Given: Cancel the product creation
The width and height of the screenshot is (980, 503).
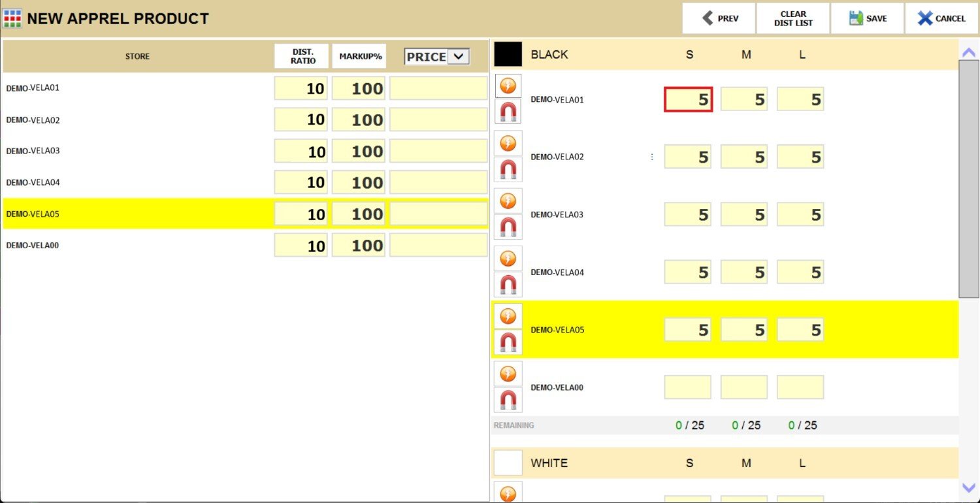Looking at the screenshot, I should [x=941, y=18].
